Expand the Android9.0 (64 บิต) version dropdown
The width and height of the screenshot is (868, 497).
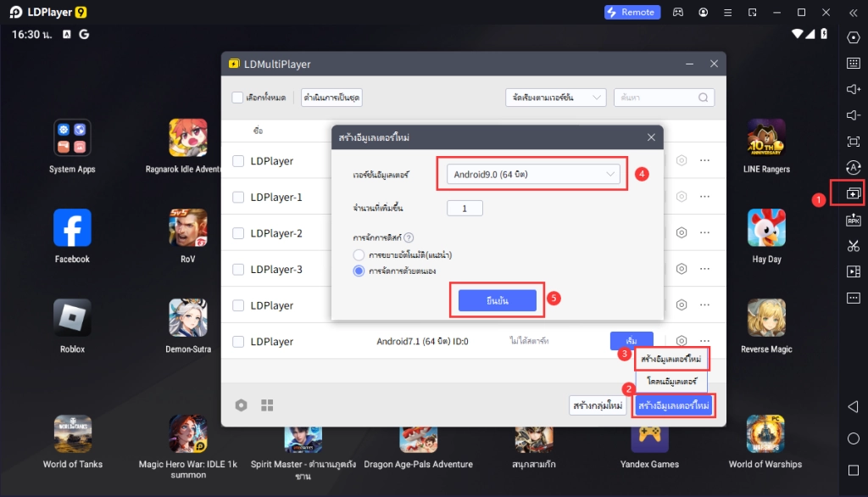tap(533, 175)
